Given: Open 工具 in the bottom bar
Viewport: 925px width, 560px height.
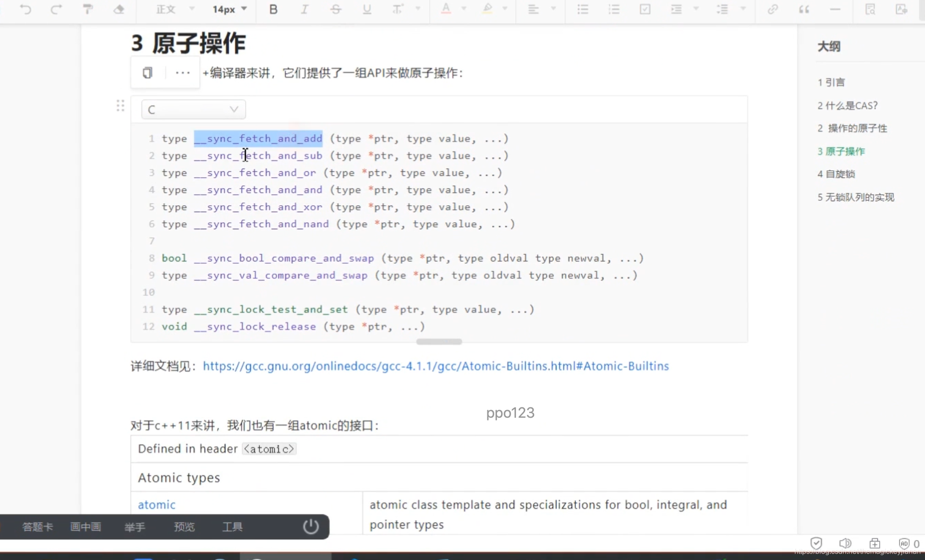Looking at the screenshot, I should point(232,526).
